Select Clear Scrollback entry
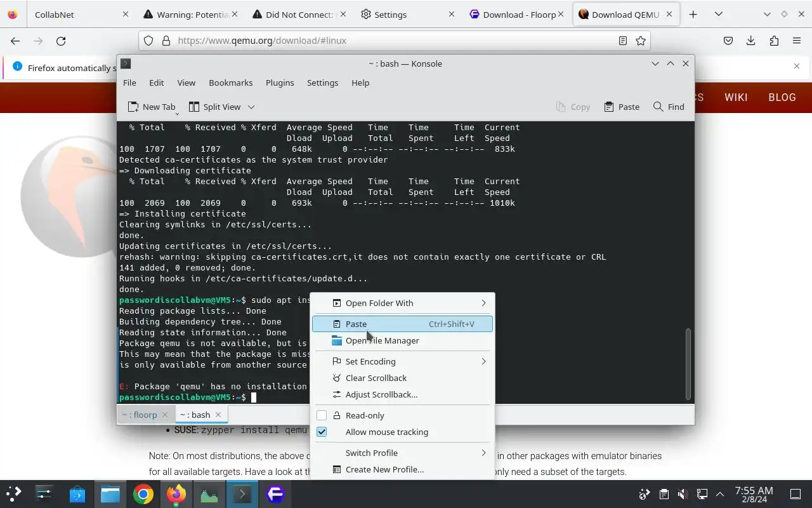Viewport: 812px width, 508px height. click(402, 378)
